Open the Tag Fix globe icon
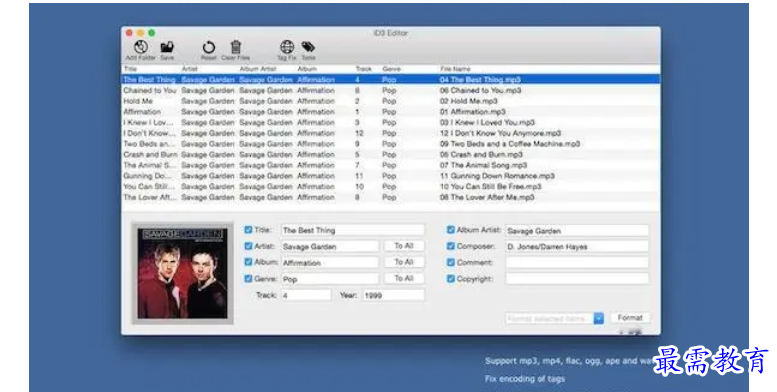 click(287, 47)
